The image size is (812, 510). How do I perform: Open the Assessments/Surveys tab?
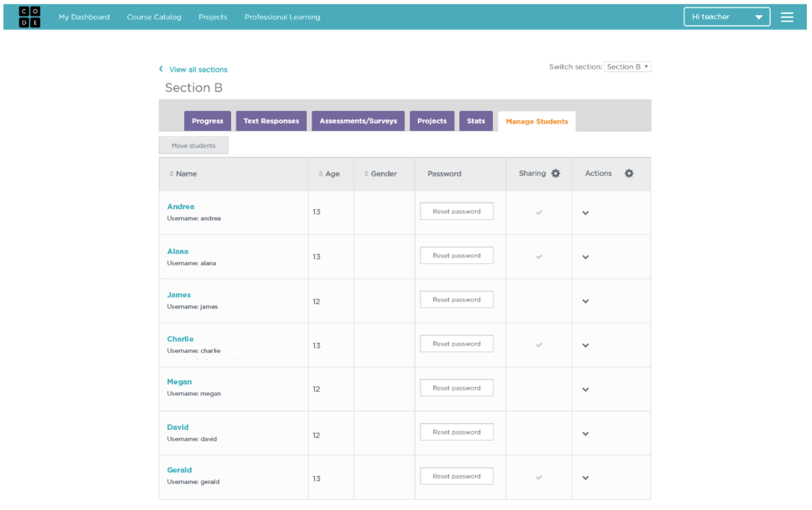[358, 121]
